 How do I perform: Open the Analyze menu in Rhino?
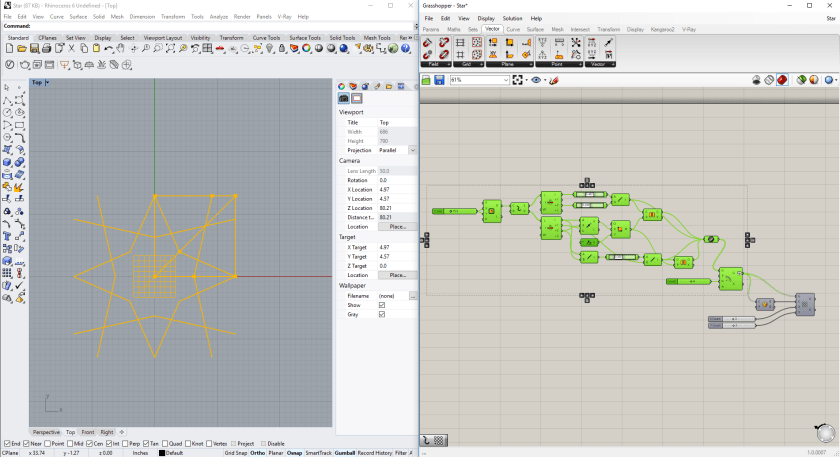pos(218,17)
